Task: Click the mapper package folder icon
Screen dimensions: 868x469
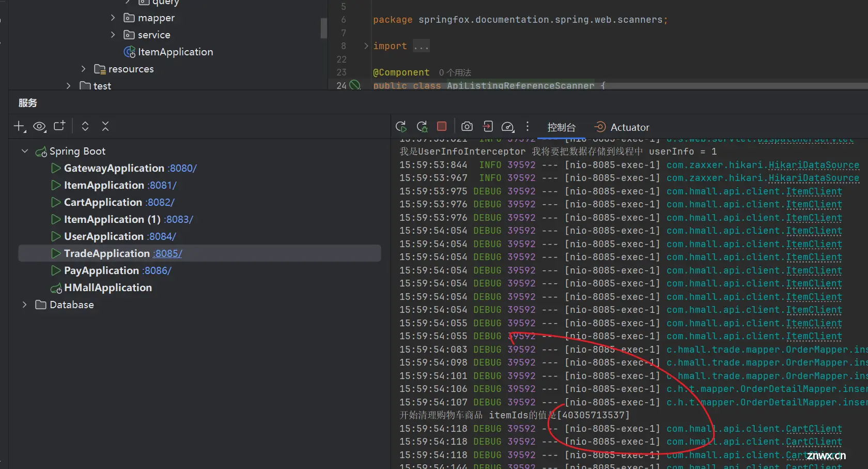Action: coord(129,18)
